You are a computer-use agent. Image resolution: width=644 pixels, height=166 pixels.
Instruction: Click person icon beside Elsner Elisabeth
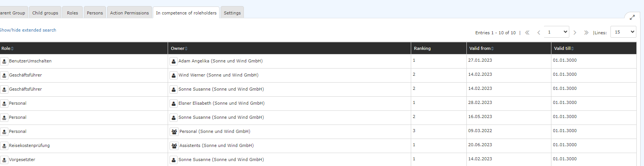point(173,104)
